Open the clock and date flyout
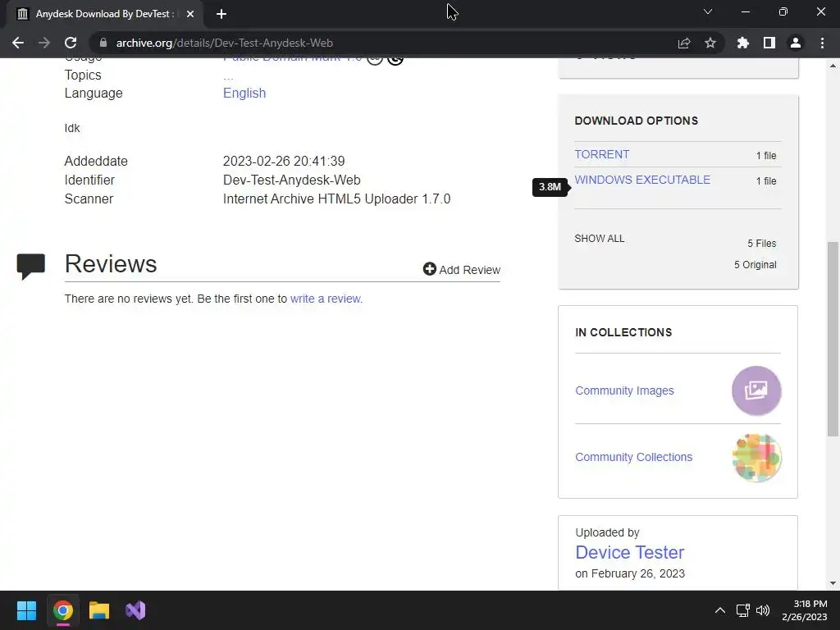The image size is (840, 630). (x=805, y=610)
